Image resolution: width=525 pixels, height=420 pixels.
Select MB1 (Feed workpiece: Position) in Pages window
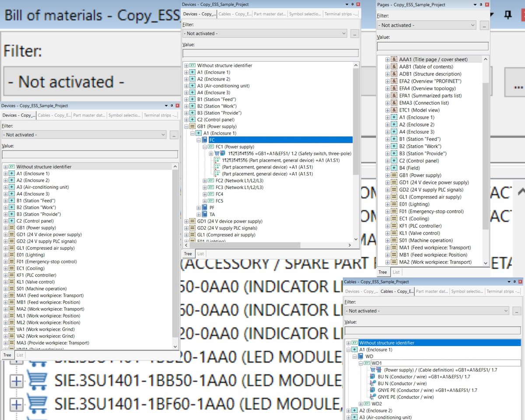433,255
